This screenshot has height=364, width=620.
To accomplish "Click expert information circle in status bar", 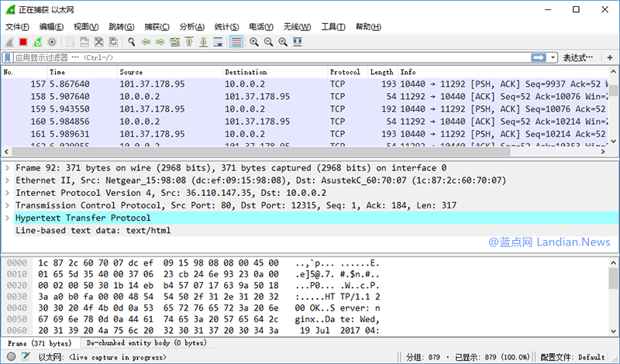I will tap(12, 357).
